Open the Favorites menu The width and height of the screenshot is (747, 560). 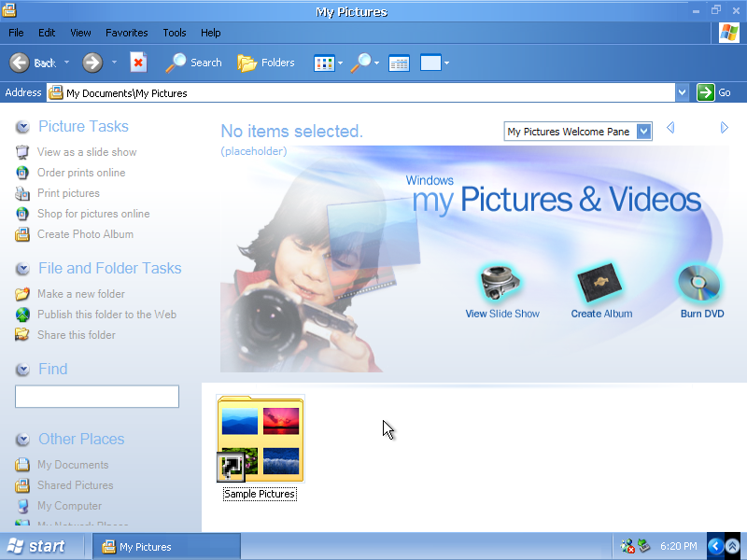[126, 33]
